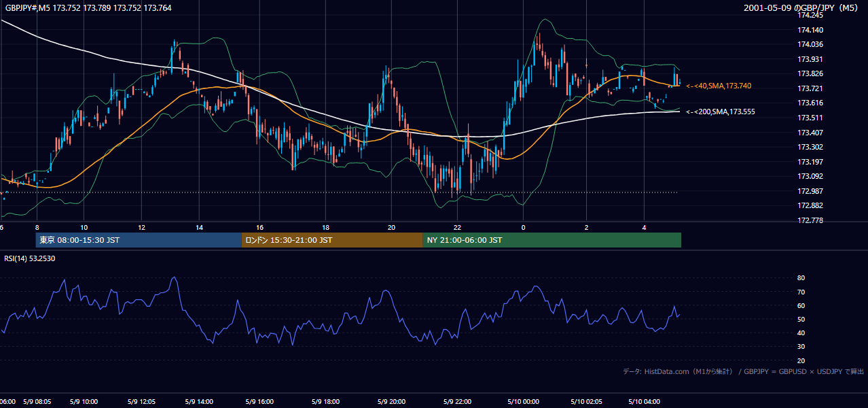Click the RSI(14) 53.2530 indicator label
The image size is (868, 408).
pyautogui.click(x=30, y=258)
